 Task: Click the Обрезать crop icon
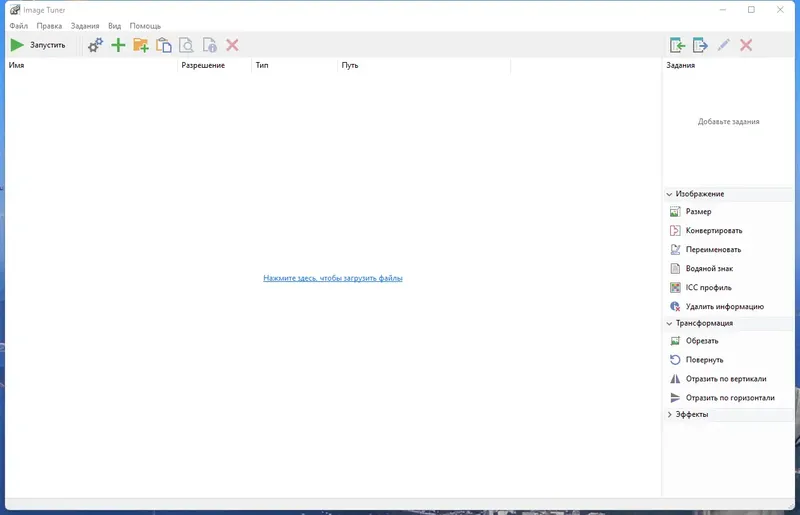click(675, 341)
